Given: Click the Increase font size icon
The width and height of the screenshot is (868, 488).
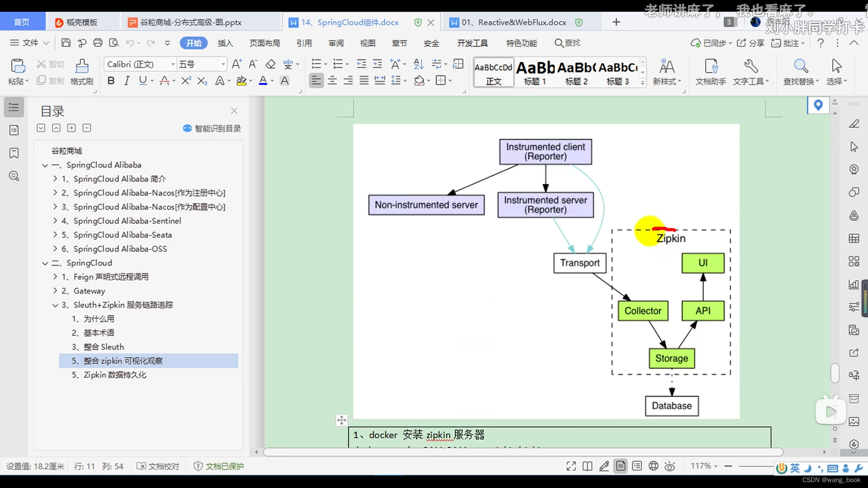Looking at the screenshot, I should click(x=236, y=64).
